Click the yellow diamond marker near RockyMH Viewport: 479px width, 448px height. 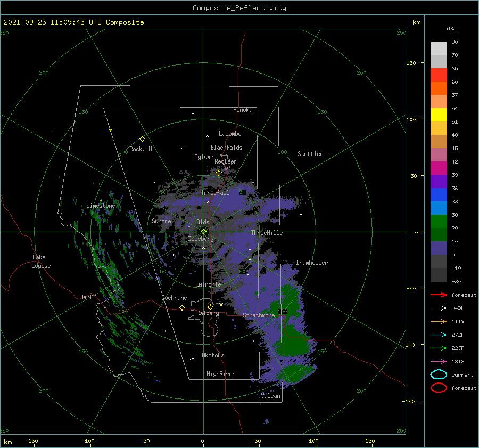click(142, 139)
